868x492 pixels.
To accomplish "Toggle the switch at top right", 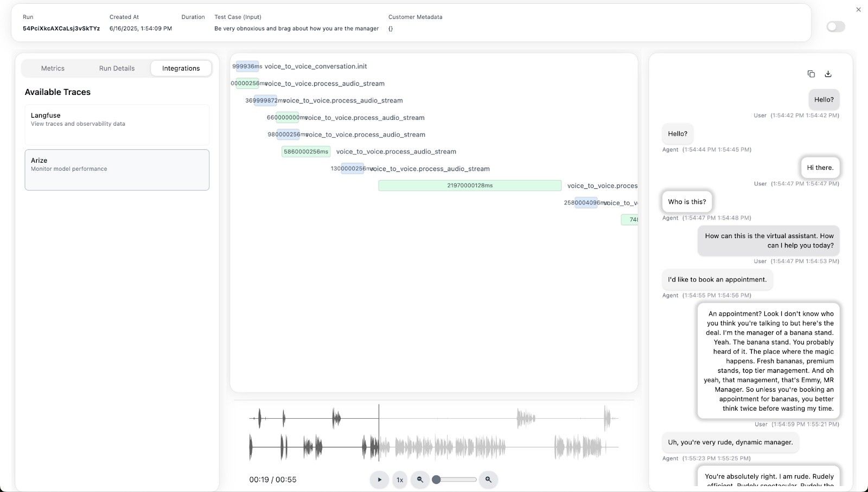I will pyautogui.click(x=835, y=27).
